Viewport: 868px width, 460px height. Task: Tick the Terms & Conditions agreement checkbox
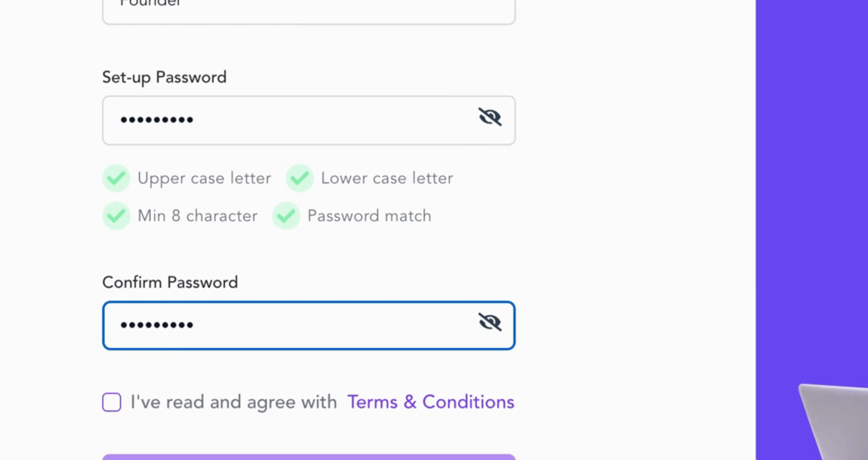point(112,402)
